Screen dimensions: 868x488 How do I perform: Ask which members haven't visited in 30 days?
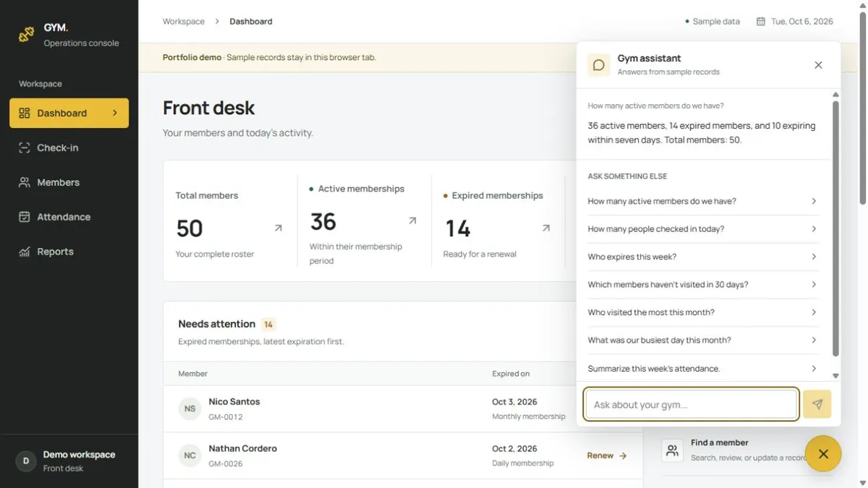tap(703, 285)
